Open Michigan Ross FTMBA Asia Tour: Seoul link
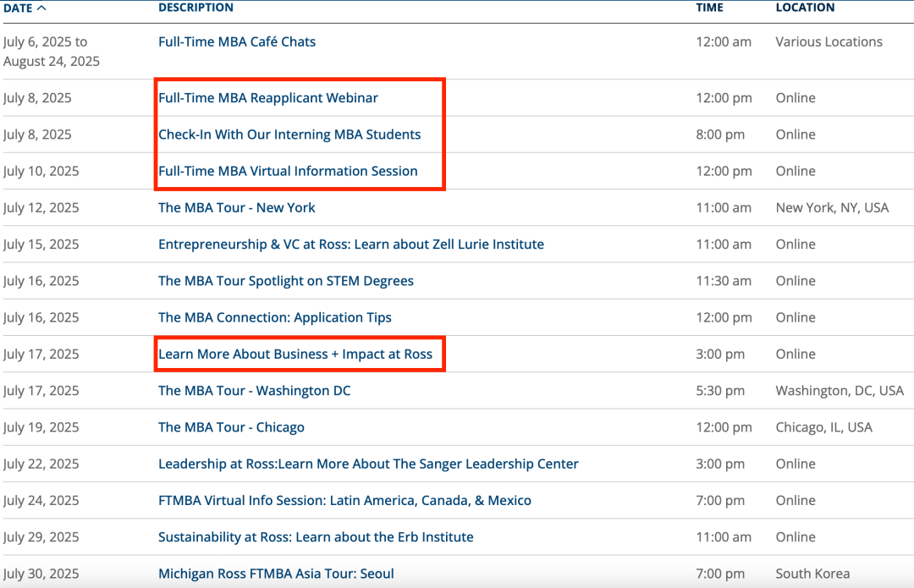The width and height of the screenshot is (914, 588). (x=276, y=574)
